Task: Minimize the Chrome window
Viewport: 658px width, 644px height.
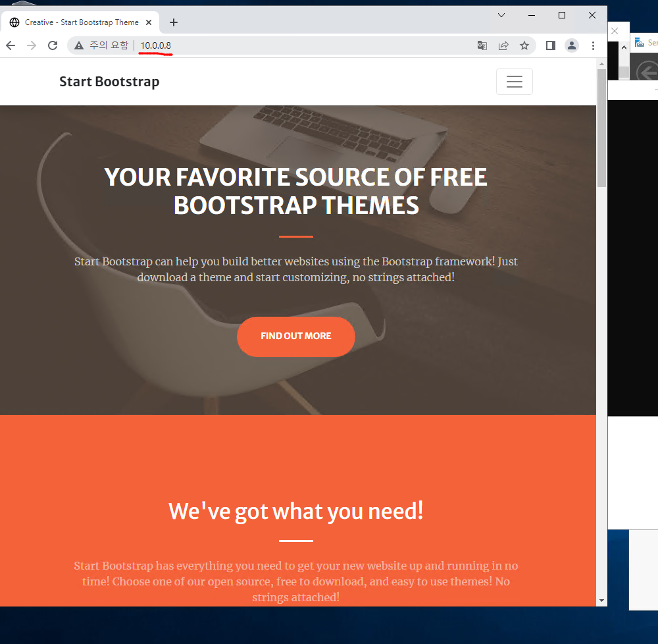Action: (x=531, y=15)
